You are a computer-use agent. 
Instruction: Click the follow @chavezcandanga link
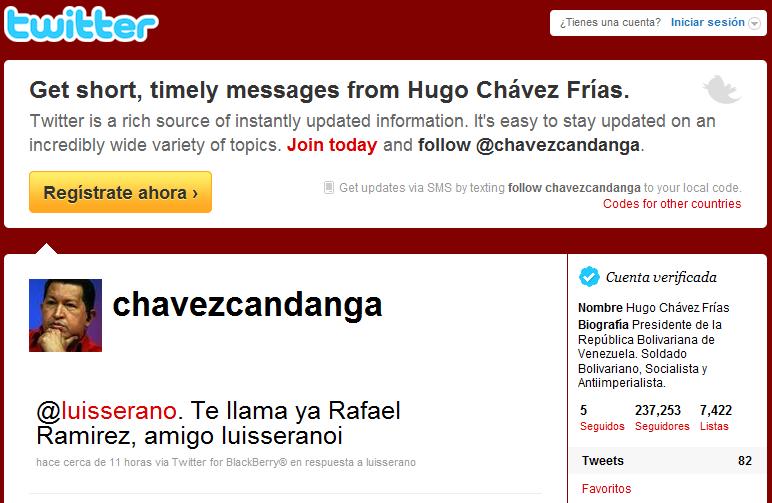[x=529, y=145]
